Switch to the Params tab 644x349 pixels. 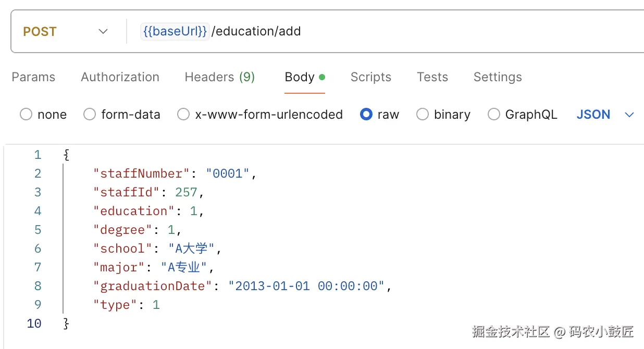(x=33, y=77)
